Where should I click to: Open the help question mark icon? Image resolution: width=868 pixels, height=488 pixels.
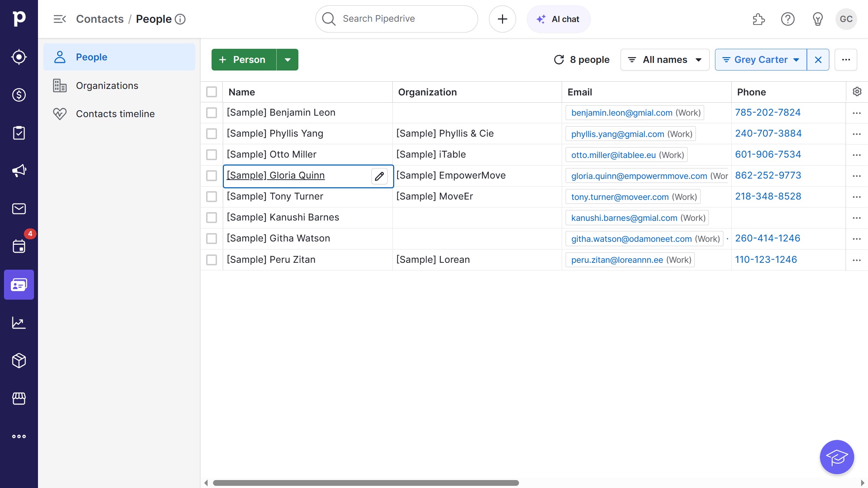788,19
